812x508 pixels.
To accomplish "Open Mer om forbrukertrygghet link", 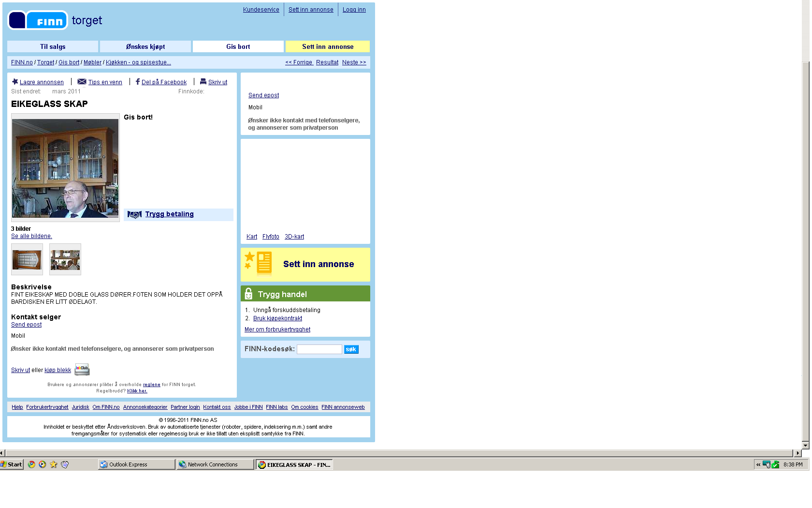I will click(277, 329).
